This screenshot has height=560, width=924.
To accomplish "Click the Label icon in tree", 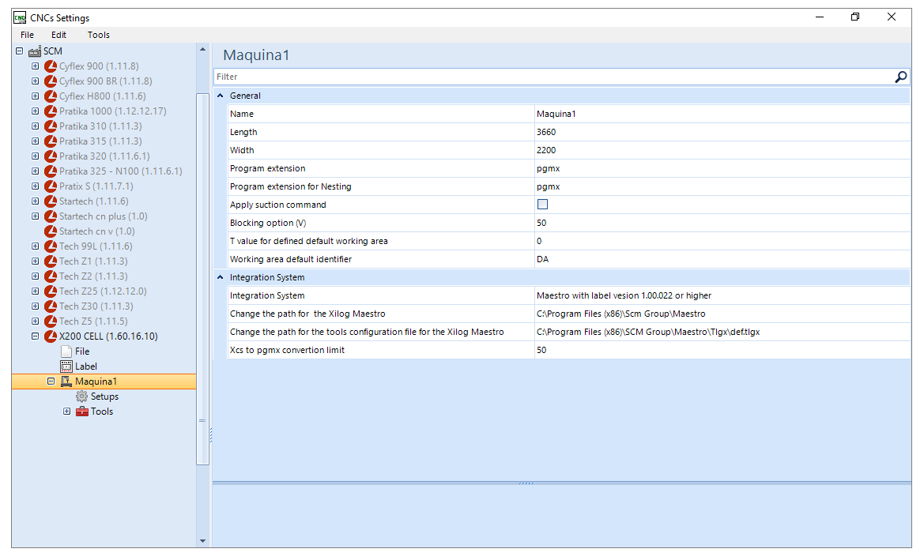I will 66,366.
